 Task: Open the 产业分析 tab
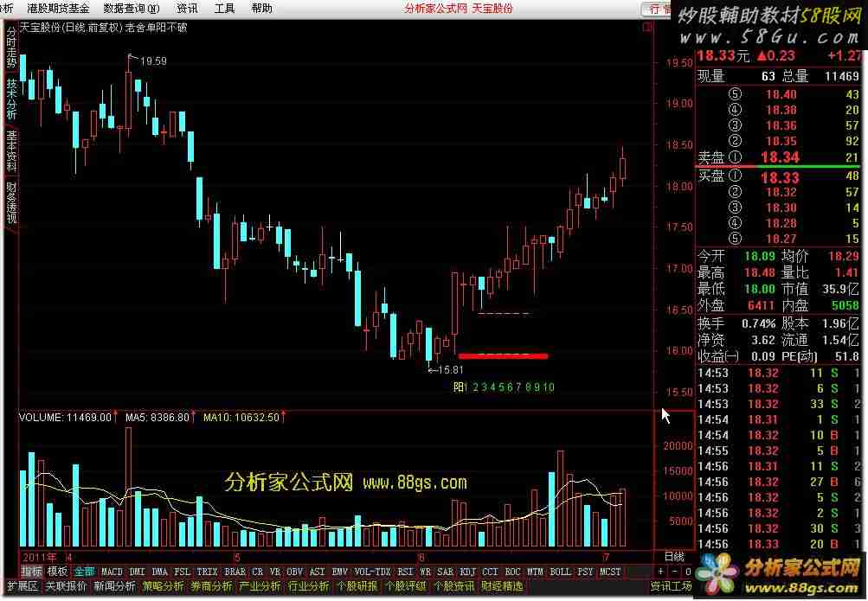(260, 586)
